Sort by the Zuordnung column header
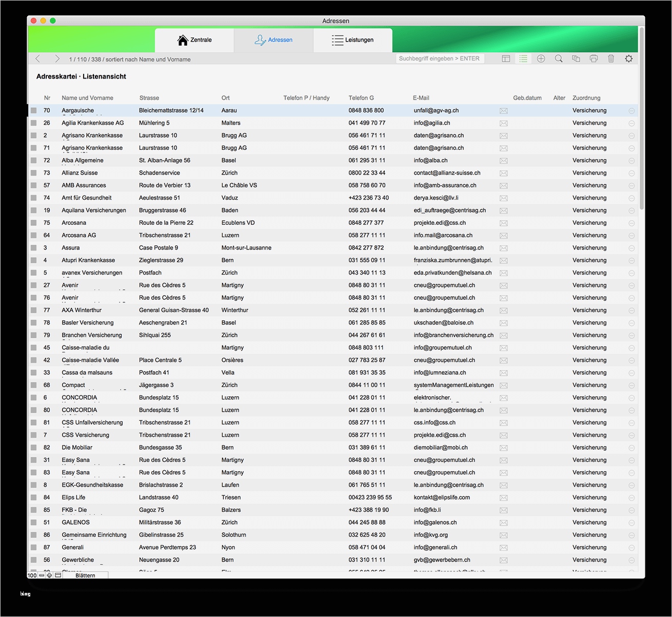672x617 pixels. point(586,98)
